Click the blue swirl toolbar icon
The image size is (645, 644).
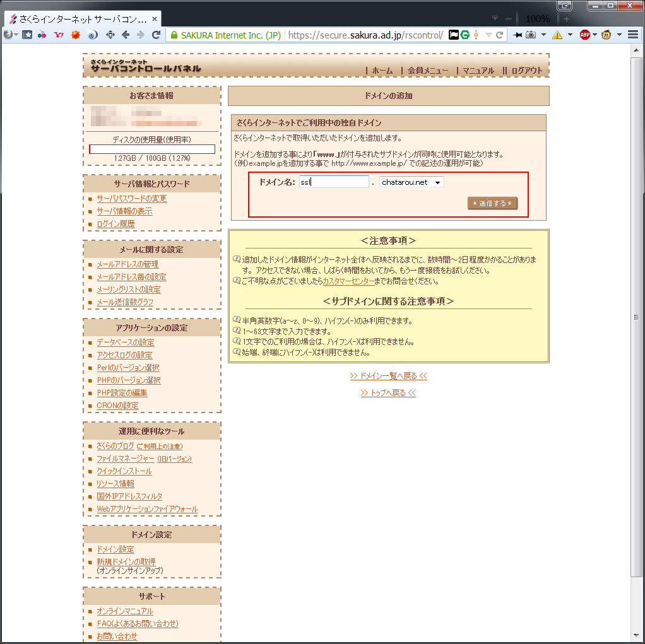click(93, 35)
